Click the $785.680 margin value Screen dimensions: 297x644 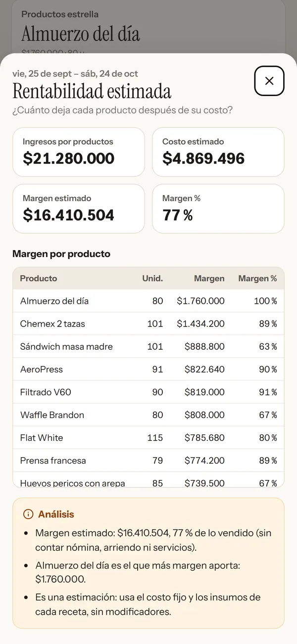(204, 438)
